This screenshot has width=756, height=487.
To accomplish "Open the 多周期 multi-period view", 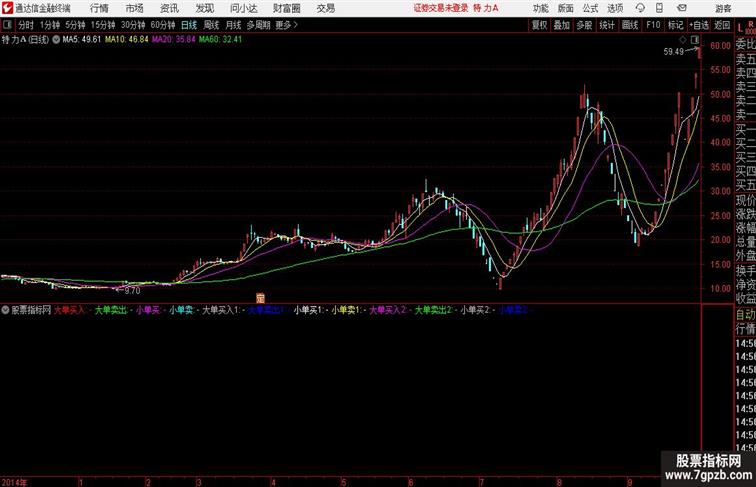I will tap(258, 25).
